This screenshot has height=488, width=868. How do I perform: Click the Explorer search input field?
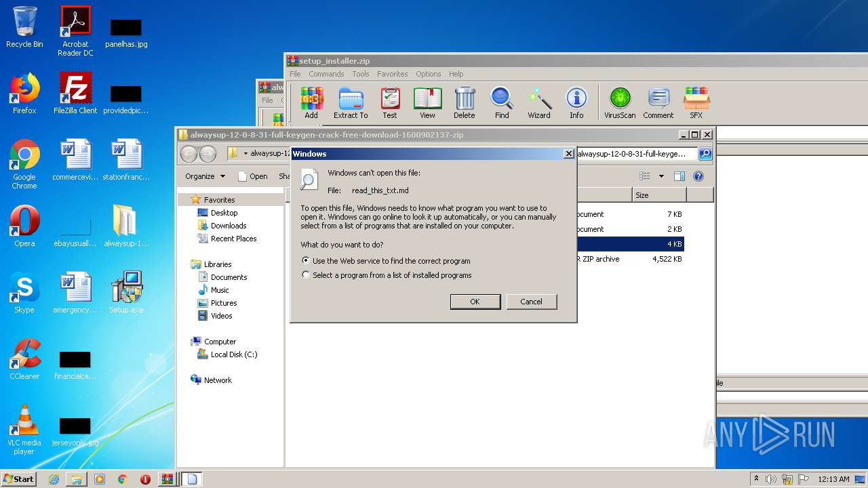pyautogui.click(x=635, y=154)
